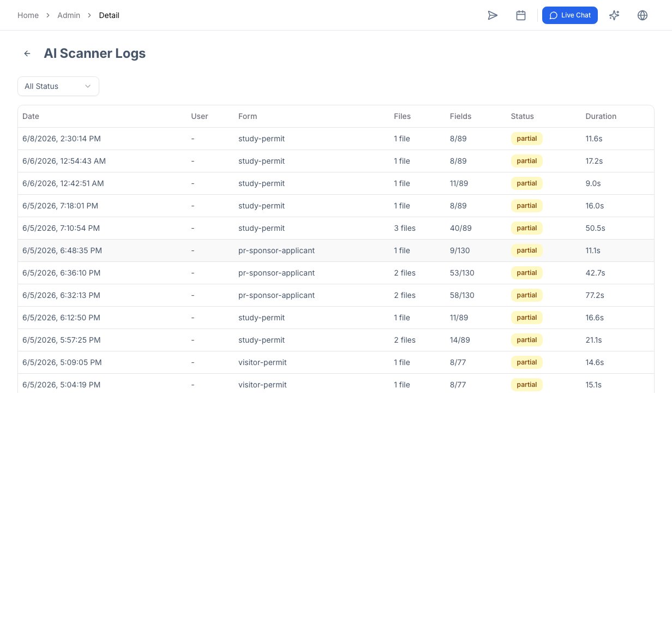Open the 6/5/2026, 7:18:01 PM log

coord(336,206)
